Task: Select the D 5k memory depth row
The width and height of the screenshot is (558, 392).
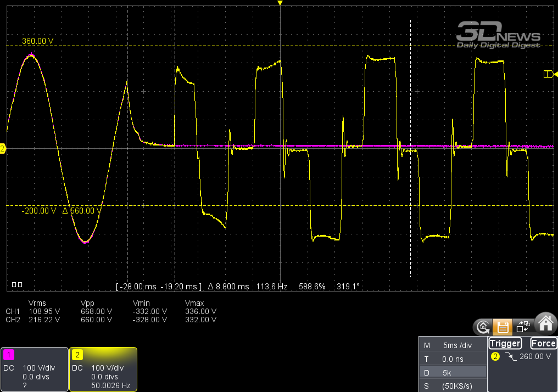Action: tap(452, 372)
